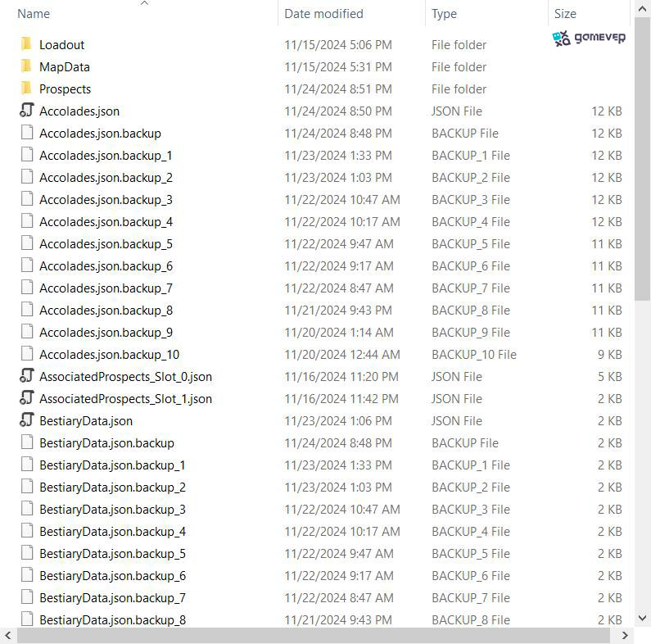Click the 11/16/2024 11:20 PM date
This screenshot has width=651, height=644.
(341, 376)
